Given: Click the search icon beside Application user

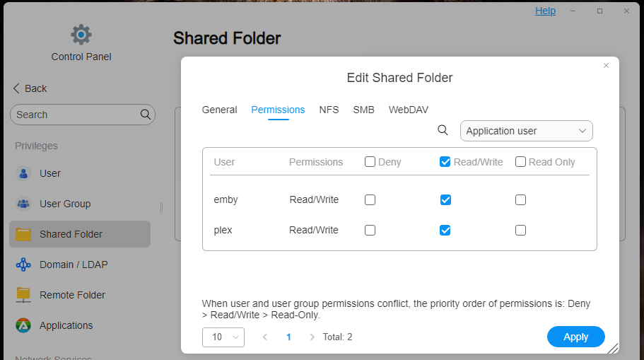Looking at the screenshot, I should coord(443,130).
